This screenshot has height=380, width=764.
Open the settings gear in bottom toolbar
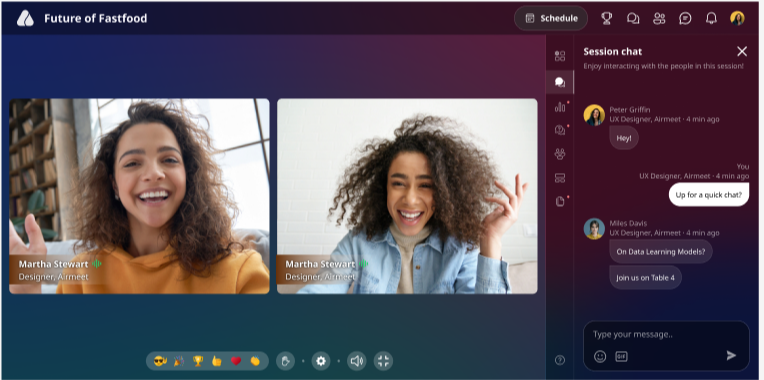pyautogui.click(x=321, y=361)
